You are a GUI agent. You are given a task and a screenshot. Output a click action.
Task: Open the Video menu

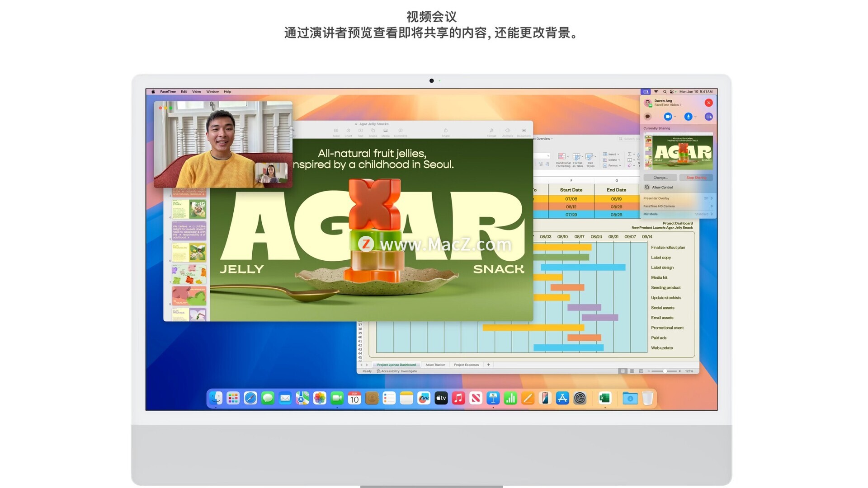tap(196, 92)
